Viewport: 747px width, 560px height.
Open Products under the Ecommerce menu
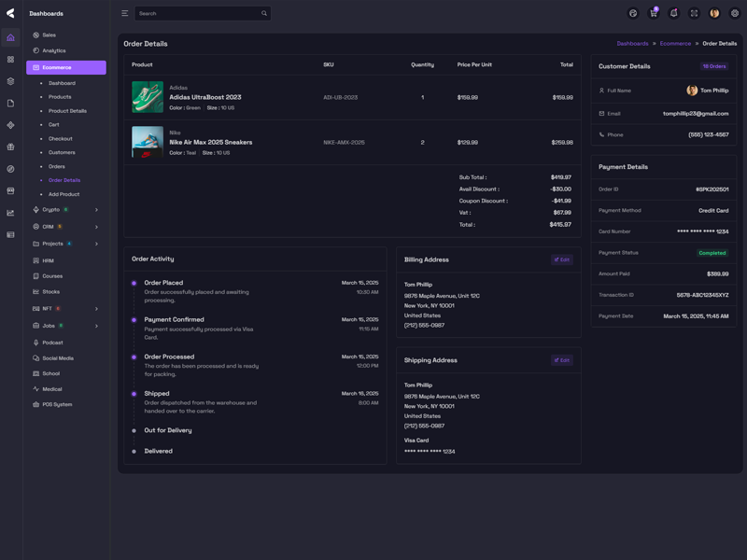click(x=60, y=97)
